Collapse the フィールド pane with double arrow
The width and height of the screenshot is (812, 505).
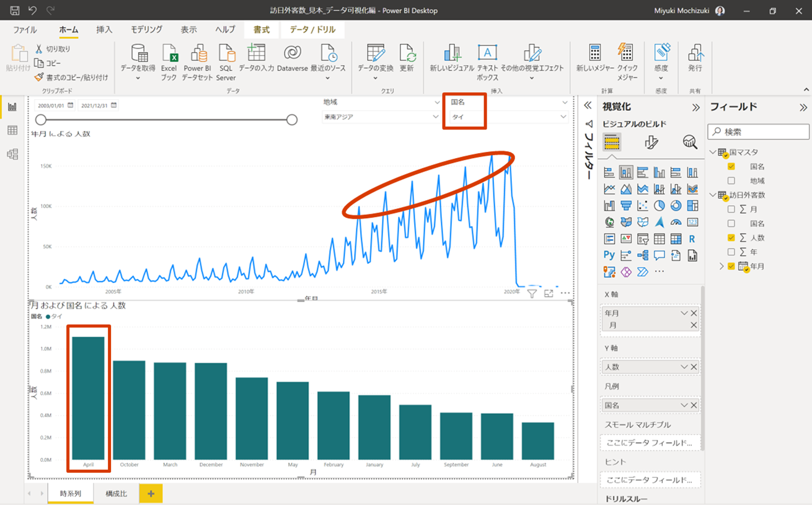click(803, 107)
